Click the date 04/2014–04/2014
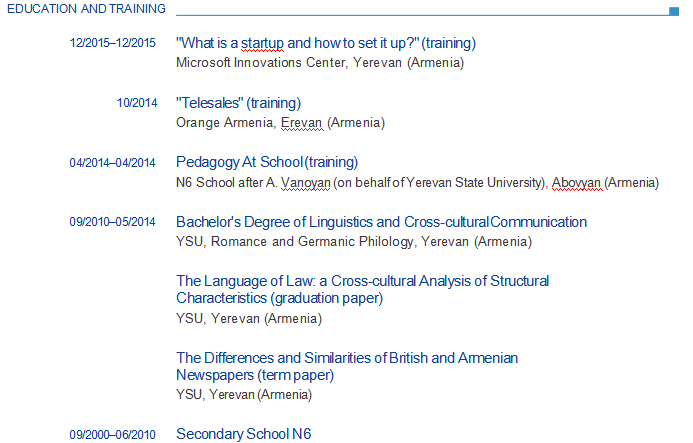 pyautogui.click(x=113, y=163)
